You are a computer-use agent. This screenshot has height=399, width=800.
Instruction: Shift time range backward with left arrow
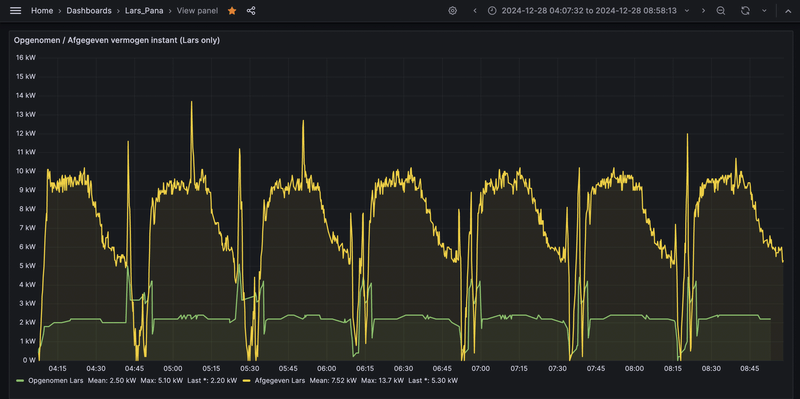(x=475, y=11)
